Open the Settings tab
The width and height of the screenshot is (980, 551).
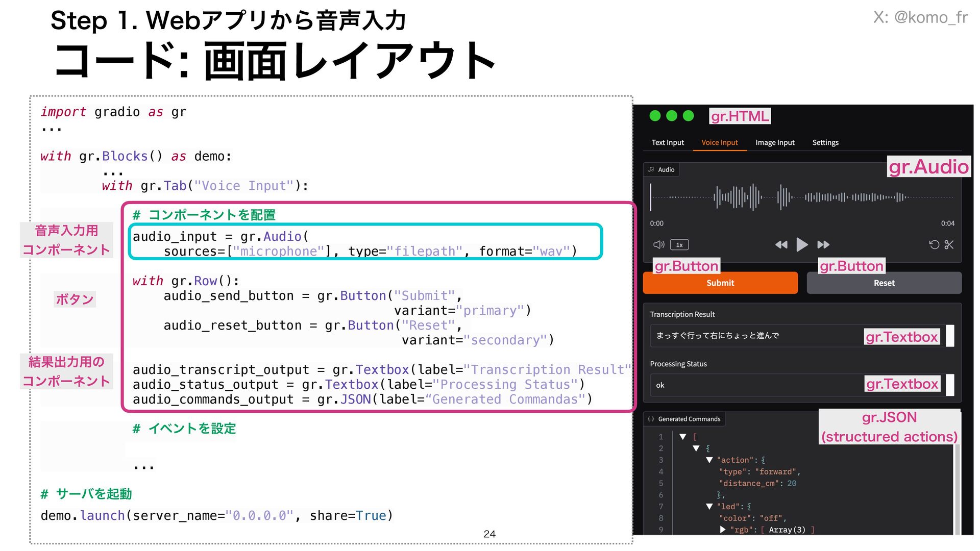(x=825, y=143)
